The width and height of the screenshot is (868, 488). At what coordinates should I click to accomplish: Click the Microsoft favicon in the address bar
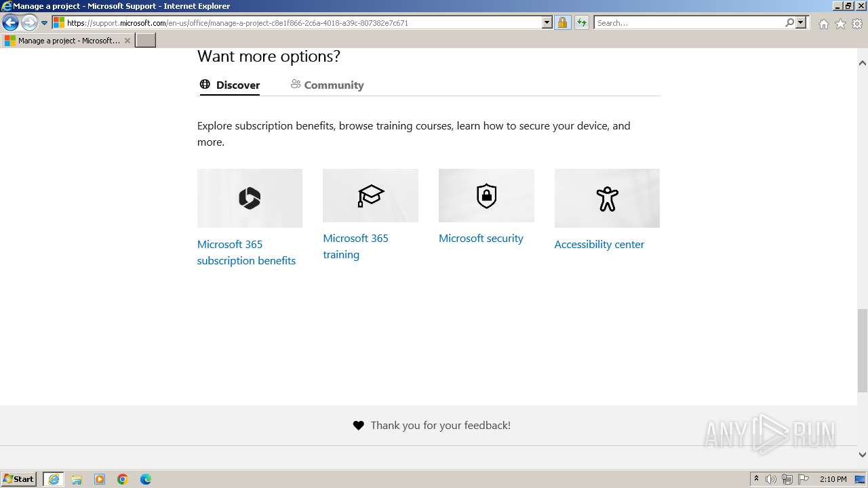[x=59, y=22]
